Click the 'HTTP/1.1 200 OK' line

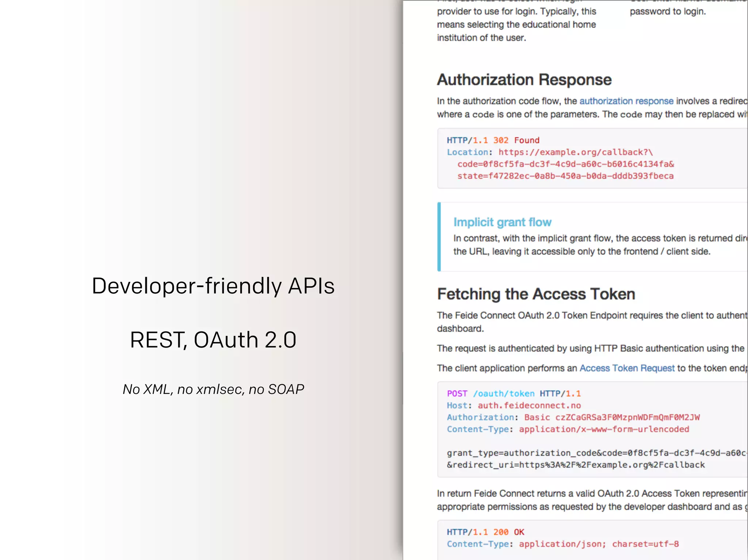click(485, 532)
